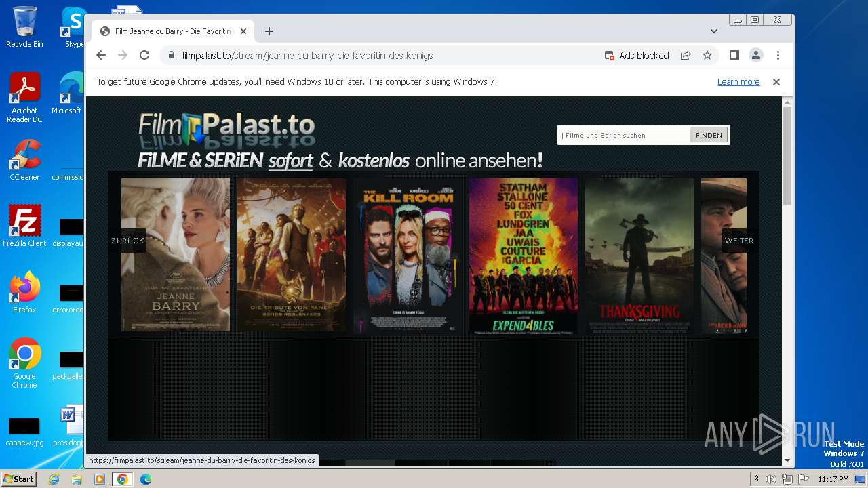The height and width of the screenshot is (488, 868).
Task: Open the Expend4bles poster
Action: 524,256
